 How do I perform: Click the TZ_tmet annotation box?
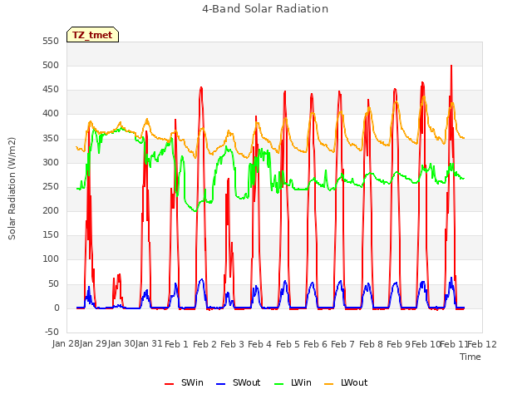pyautogui.click(x=92, y=35)
